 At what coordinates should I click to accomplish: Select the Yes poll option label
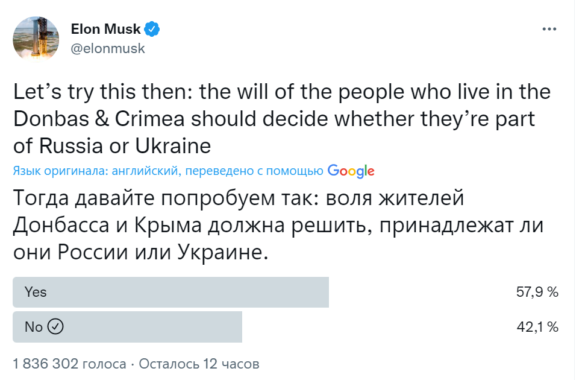[x=36, y=292]
